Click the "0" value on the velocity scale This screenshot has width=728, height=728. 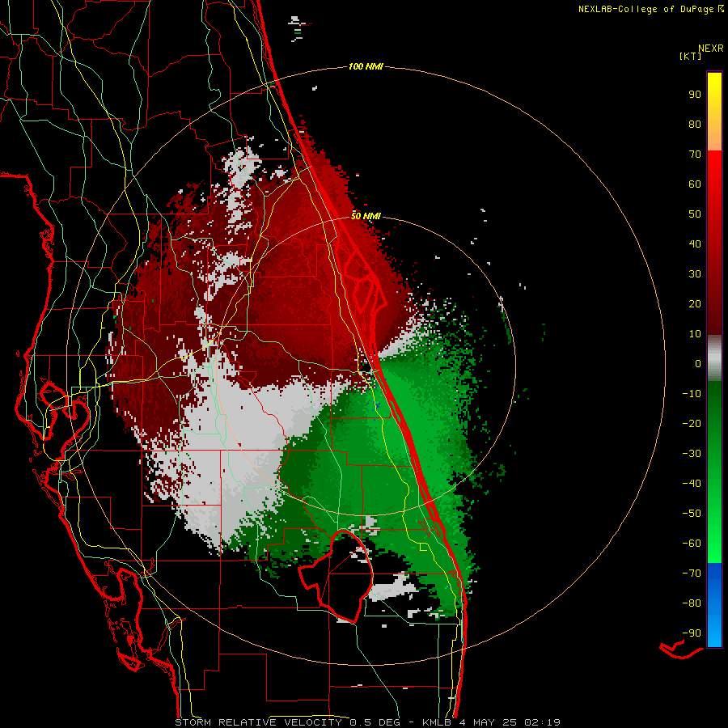(x=698, y=364)
